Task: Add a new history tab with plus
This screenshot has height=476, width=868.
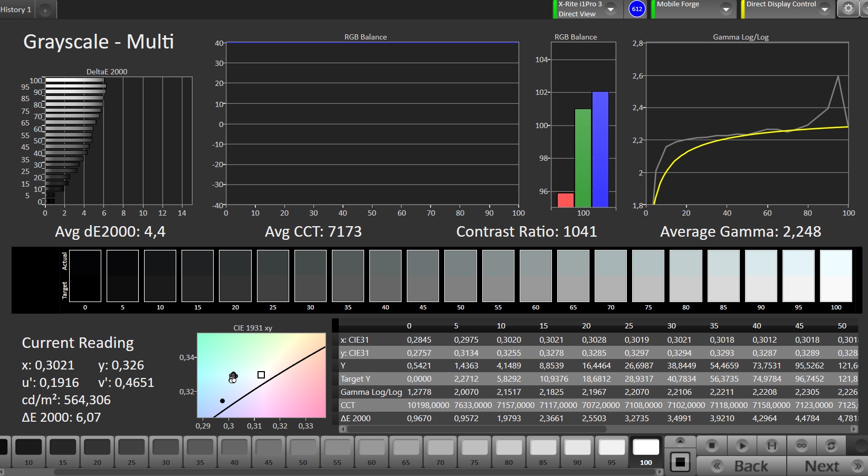Action: (45, 10)
